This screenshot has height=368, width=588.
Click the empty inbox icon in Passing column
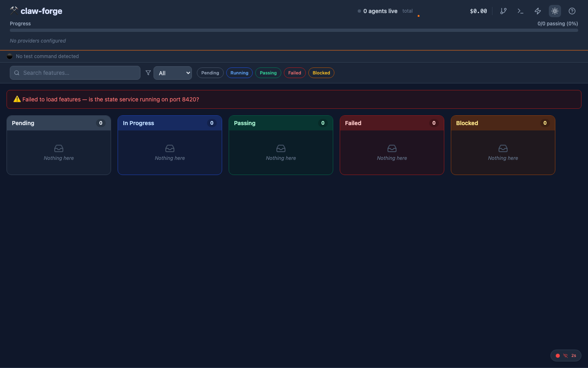tap(281, 149)
